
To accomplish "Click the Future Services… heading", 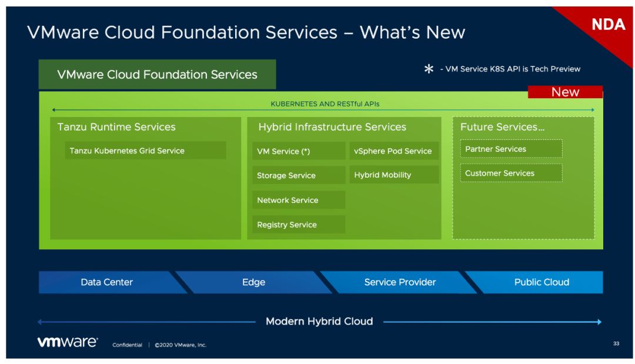I will tap(503, 127).
